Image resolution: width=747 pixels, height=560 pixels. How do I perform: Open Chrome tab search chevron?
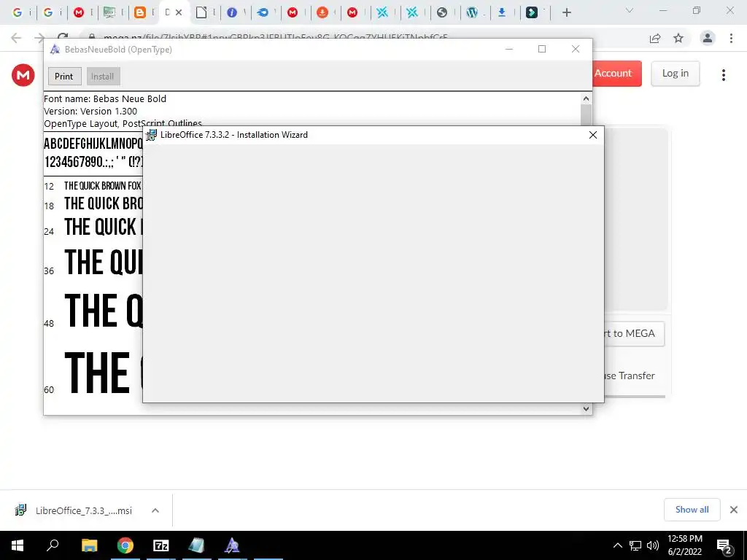click(630, 10)
